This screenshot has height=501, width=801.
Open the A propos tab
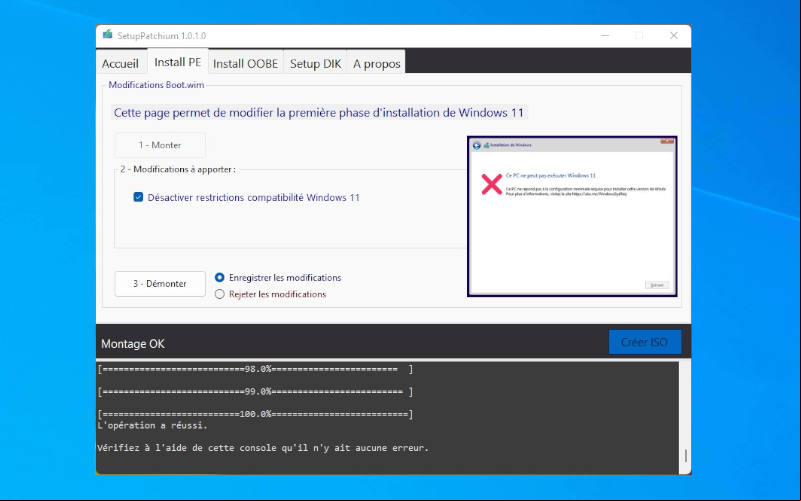(x=376, y=63)
